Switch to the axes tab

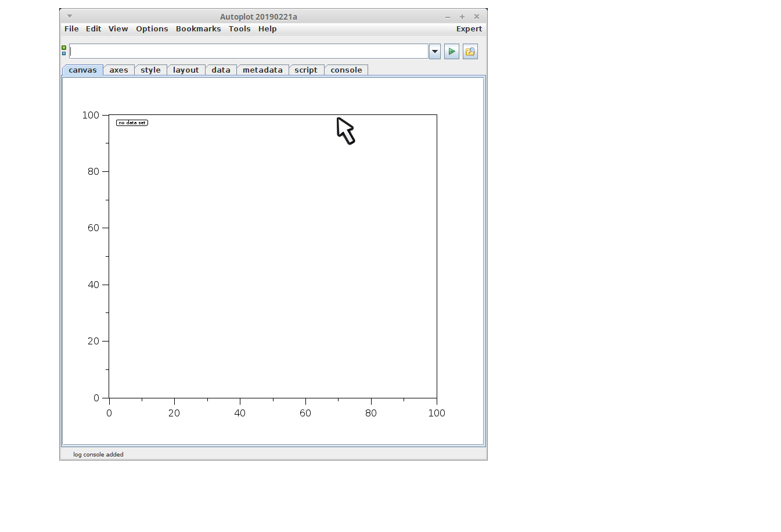[118, 70]
